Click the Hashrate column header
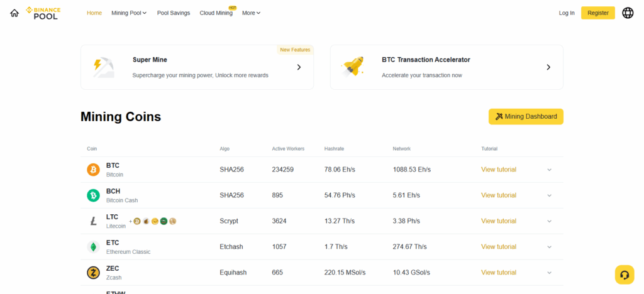The width and height of the screenshot is (644, 294). point(334,149)
